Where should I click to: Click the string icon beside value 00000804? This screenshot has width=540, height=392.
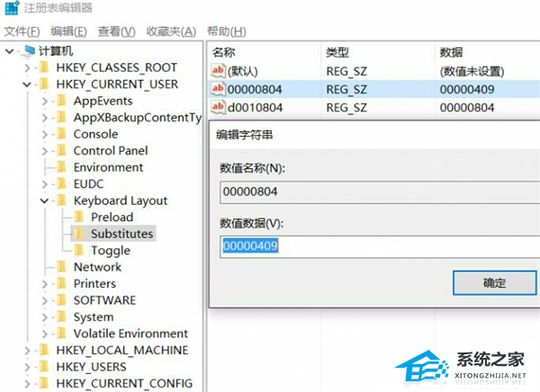[x=218, y=90]
